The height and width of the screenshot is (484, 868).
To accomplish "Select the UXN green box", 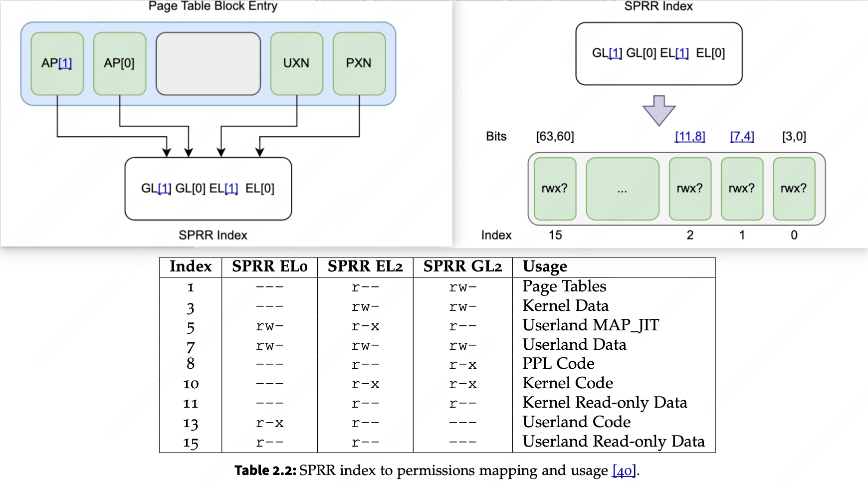I will [296, 63].
